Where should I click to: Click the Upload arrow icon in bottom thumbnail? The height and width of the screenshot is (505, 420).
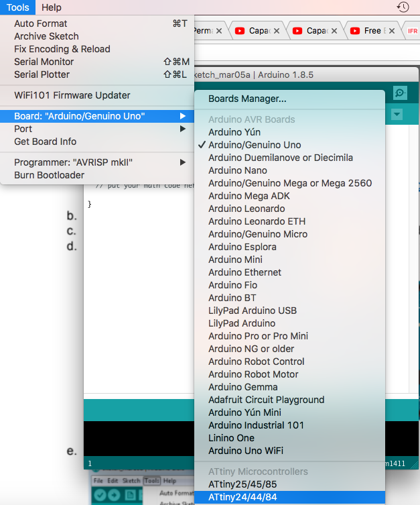[x=114, y=496]
